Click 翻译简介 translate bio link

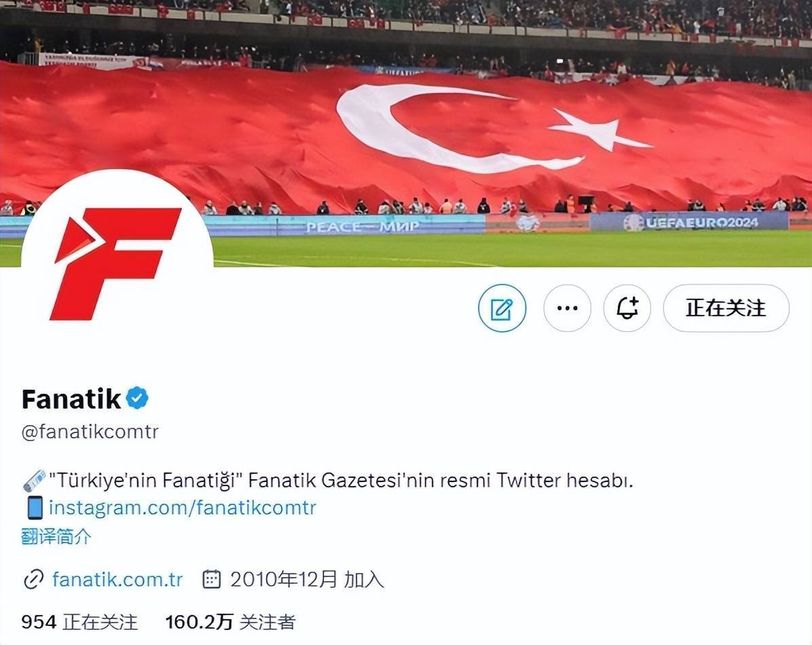[x=56, y=536]
